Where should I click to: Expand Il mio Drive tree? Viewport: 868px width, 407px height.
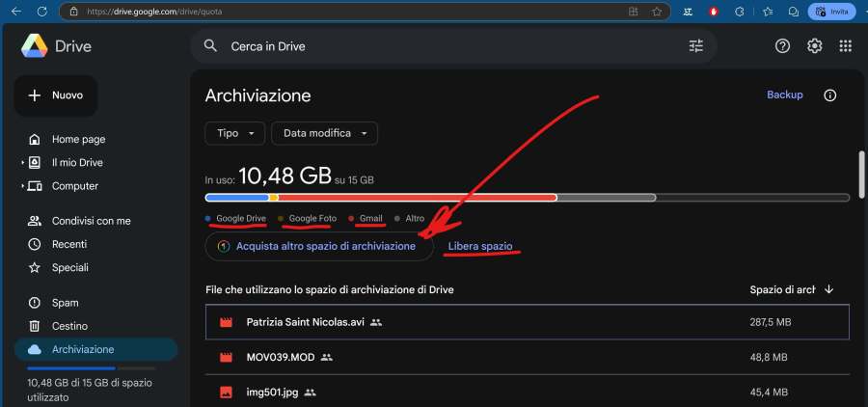pos(23,163)
